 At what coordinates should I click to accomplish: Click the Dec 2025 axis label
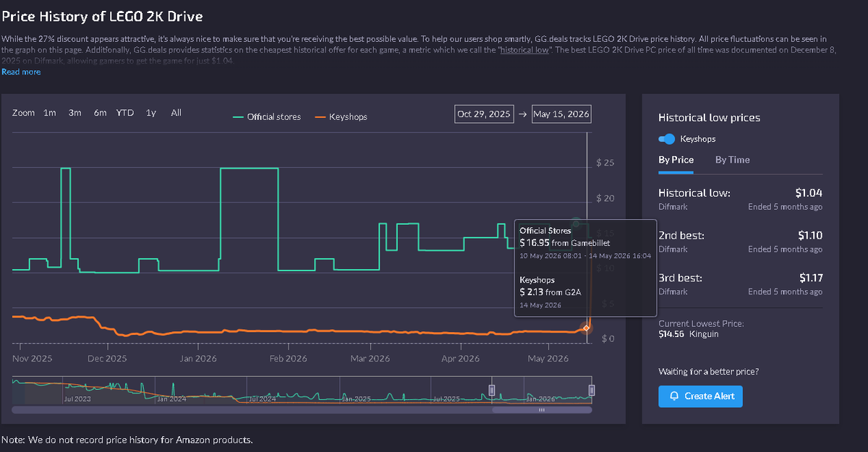[x=106, y=359]
